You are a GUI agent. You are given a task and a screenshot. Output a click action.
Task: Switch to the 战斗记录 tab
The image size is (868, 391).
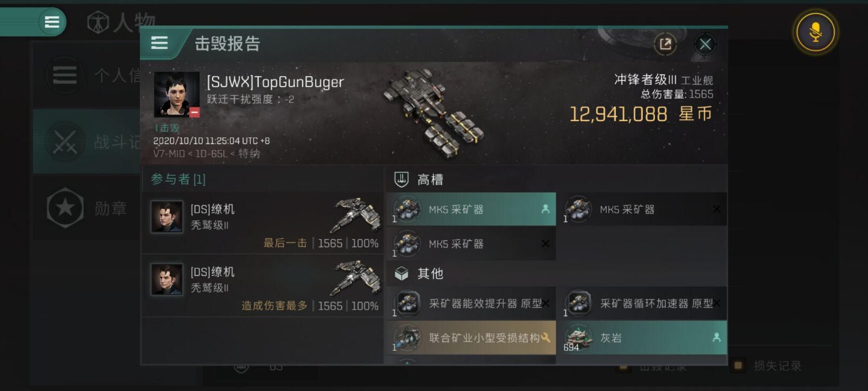[86, 142]
